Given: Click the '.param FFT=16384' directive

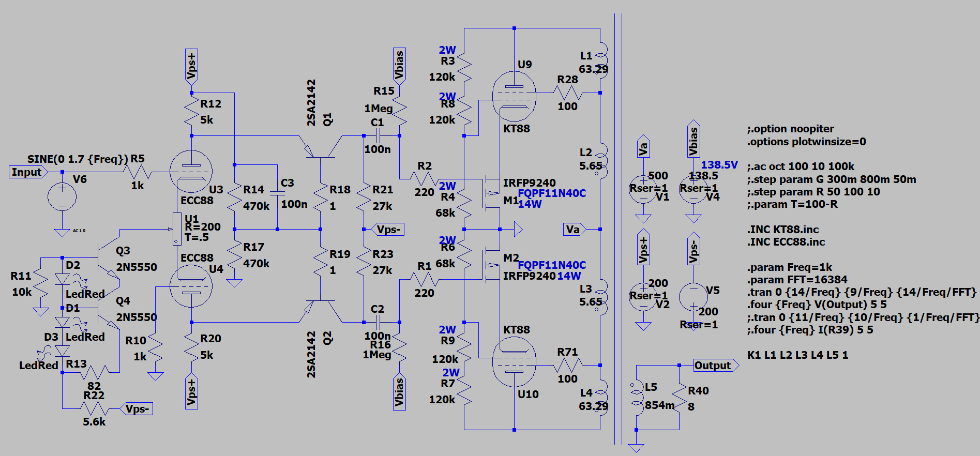Looking at the screenshot, I should pyautogui.click(x=797, y=280).
